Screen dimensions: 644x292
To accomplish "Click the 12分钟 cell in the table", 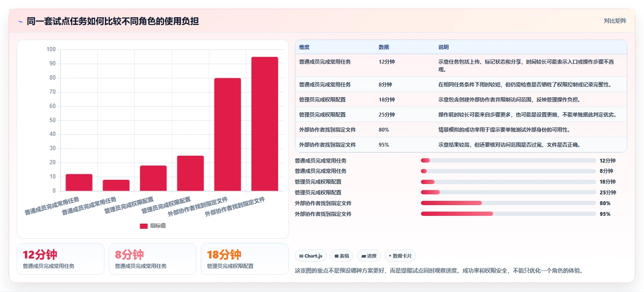I will pyautogui.click(x=386, y=62).
